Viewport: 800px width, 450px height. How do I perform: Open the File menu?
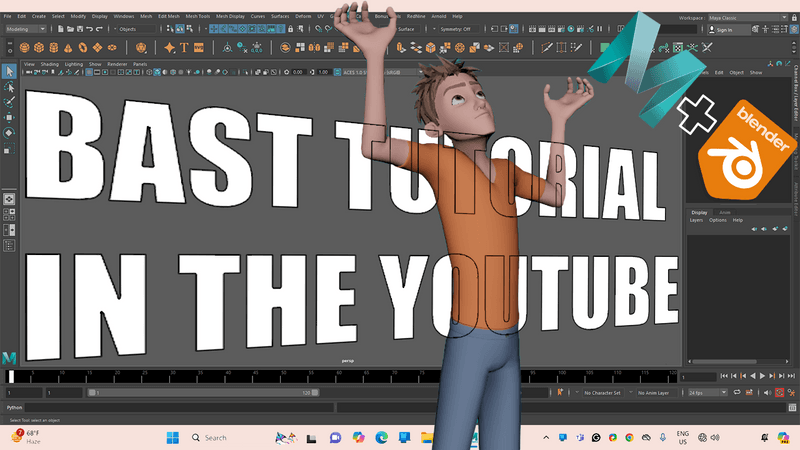pos(8,16)
